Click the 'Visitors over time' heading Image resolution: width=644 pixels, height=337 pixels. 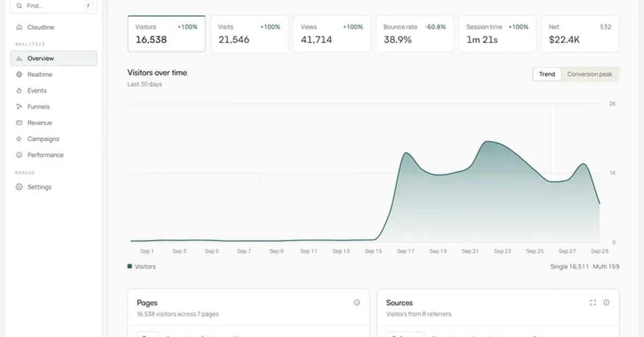157,72
